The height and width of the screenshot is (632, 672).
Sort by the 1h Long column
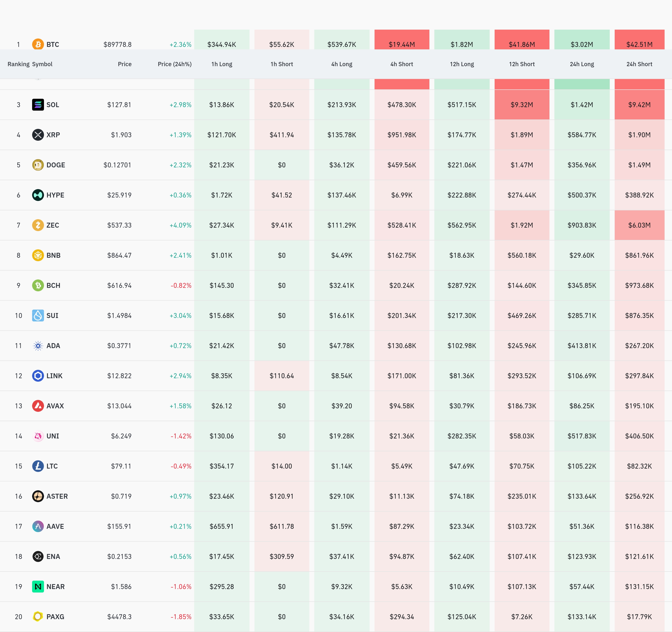[222, 64]
